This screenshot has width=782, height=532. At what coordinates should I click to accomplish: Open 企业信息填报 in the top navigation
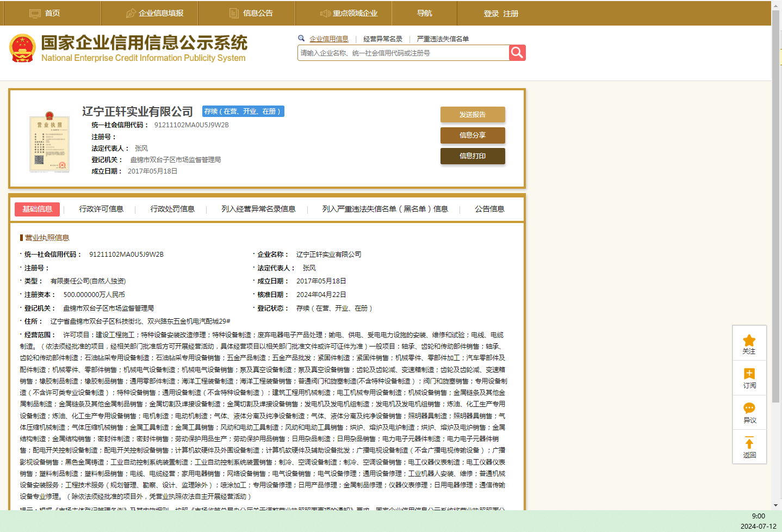click(154, 13)
